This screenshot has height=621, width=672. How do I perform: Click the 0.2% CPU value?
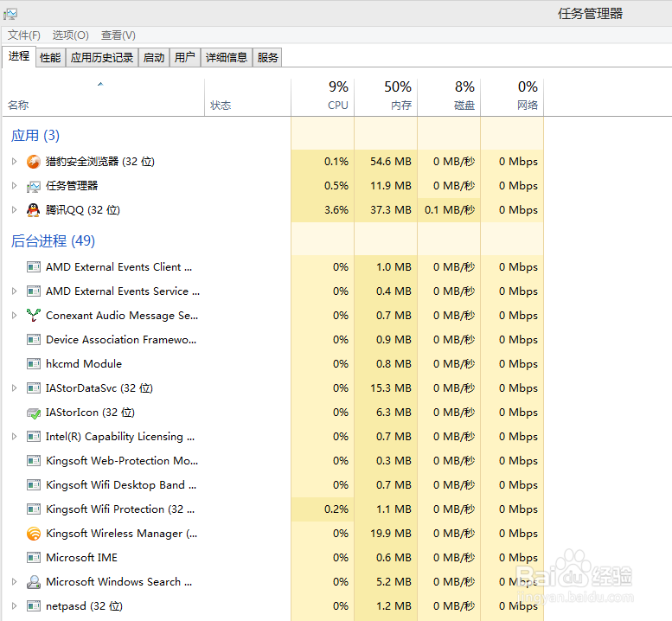coord(336,509)
